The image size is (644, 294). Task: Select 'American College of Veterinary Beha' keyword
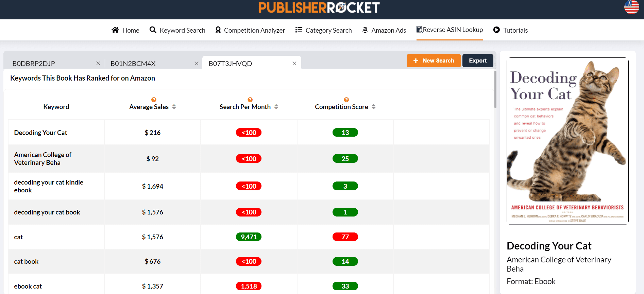coord(43,158)
